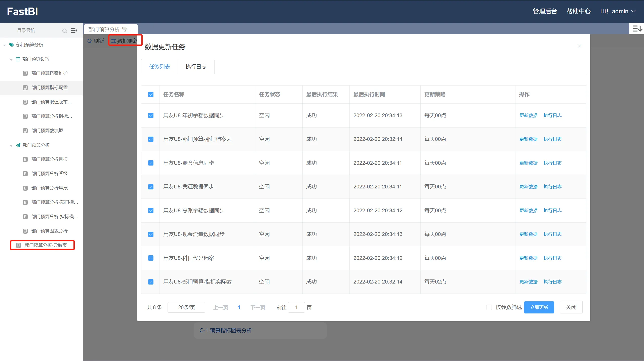Collapse the root 部门预算分析 tree arrow
644x361 pixels.
tap(5, 45)
